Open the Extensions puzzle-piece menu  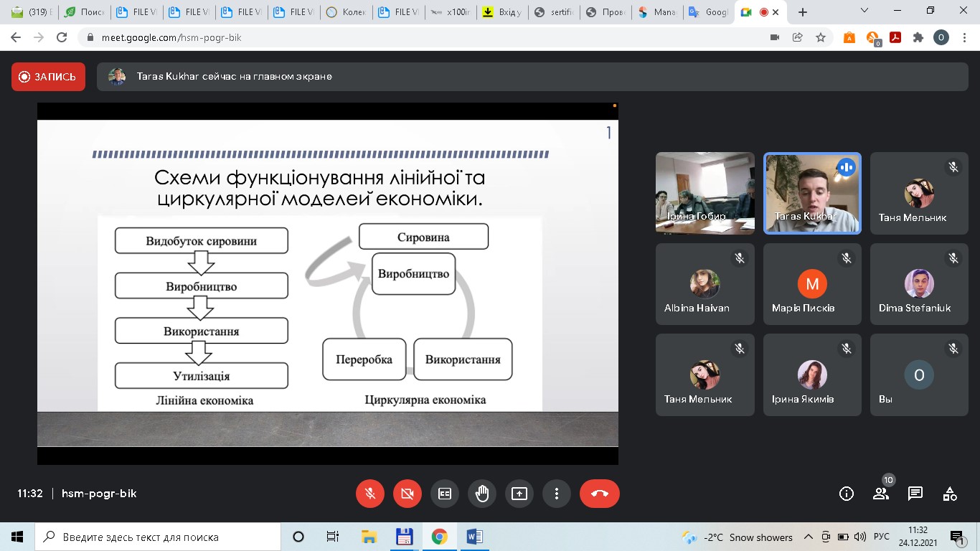point(918,37)
